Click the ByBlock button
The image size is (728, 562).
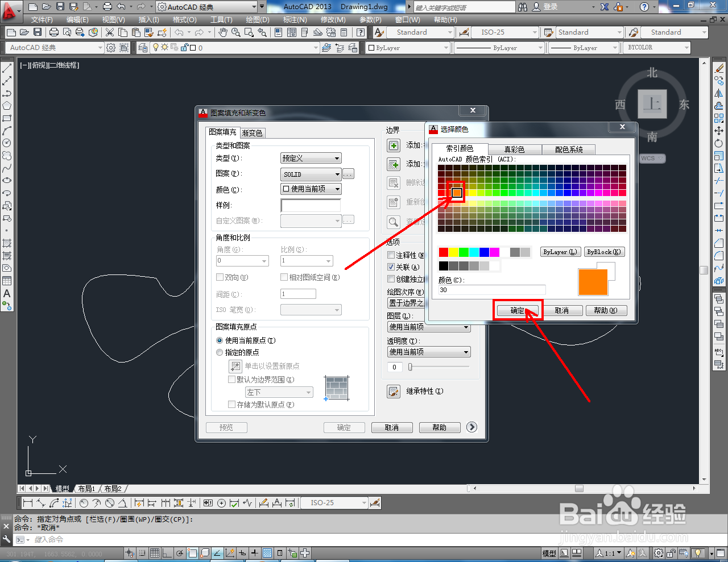click(x=603, y=252)
